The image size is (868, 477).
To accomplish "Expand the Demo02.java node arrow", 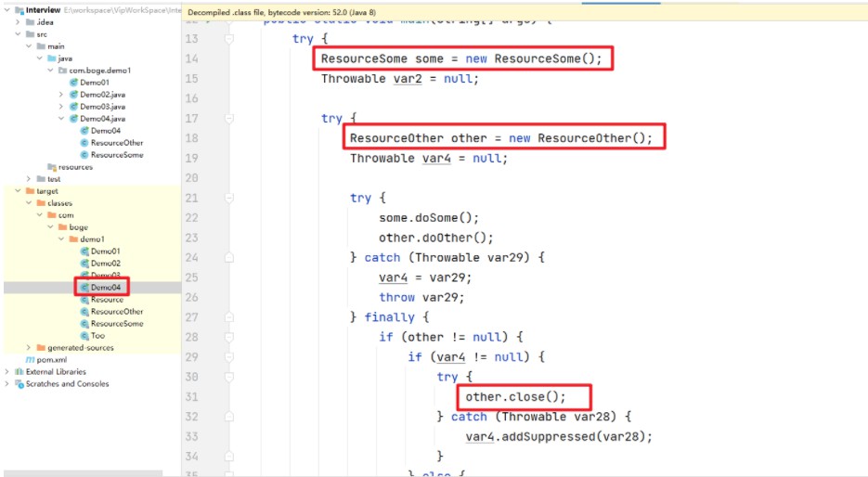I will click(x=61, y=95).
